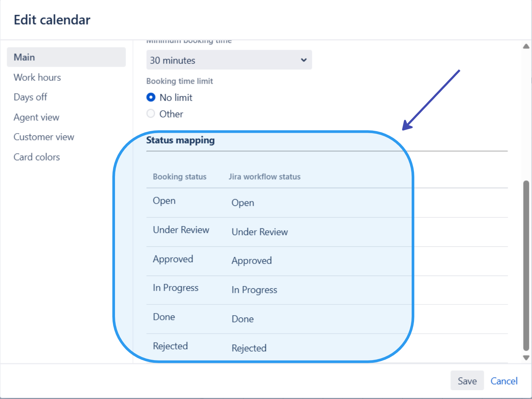This screenshot has height=399, width=532.
Task: Click the Save button
Action: pyautogui.click(x=467, y=381)
